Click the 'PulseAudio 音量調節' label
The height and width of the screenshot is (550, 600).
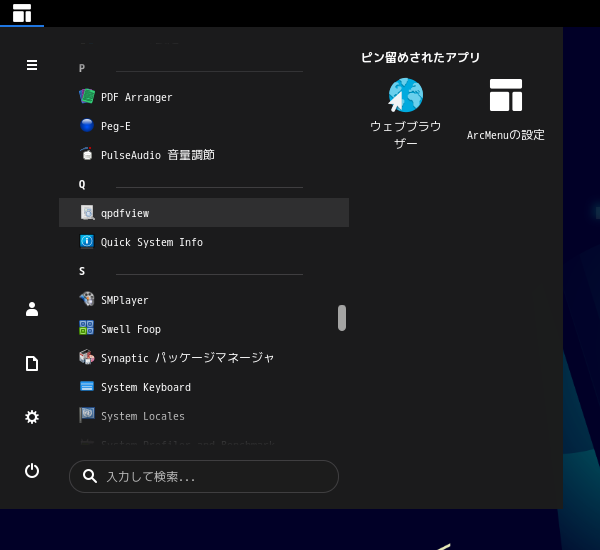[x=158, y=155]
